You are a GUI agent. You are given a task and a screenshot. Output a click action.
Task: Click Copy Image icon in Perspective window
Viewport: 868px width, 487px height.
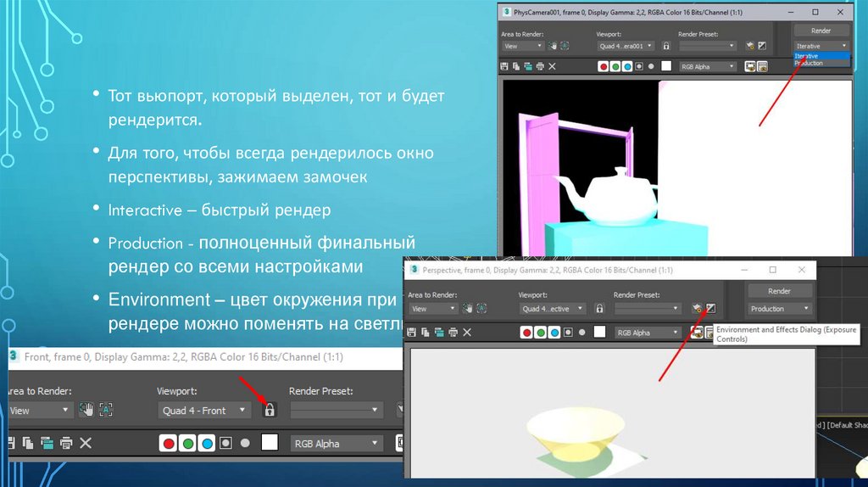426,333
